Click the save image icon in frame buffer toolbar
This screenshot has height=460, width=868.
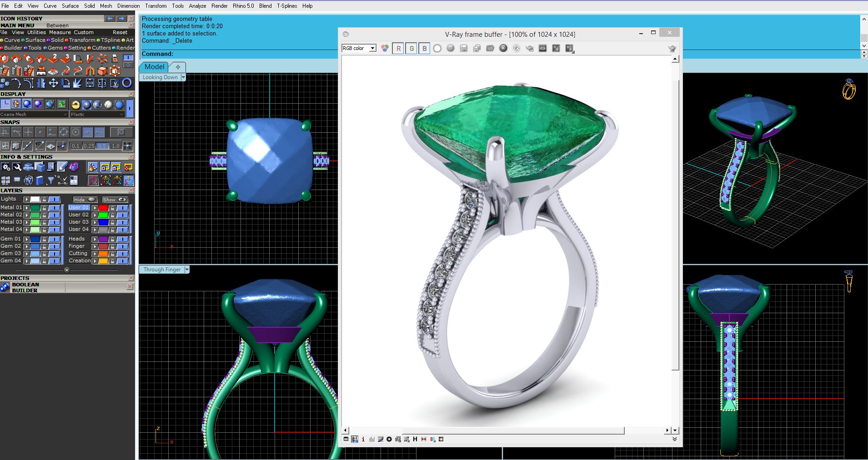point(463,48)
